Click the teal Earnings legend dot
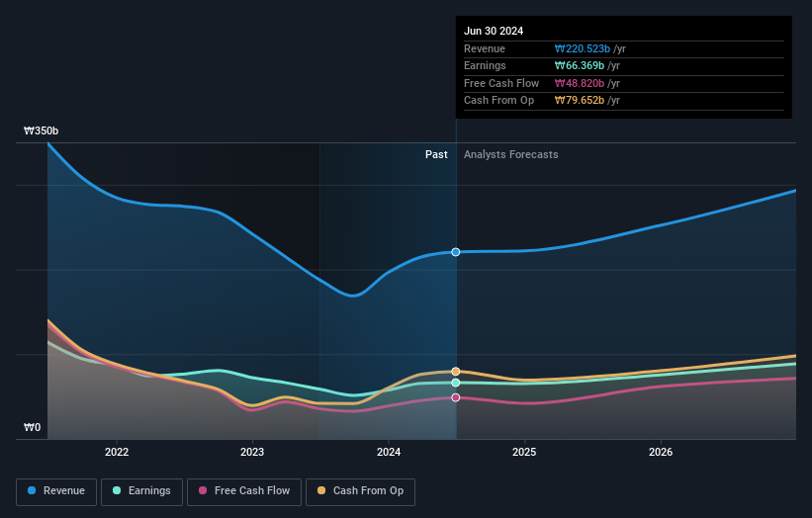 pos(117,490)
